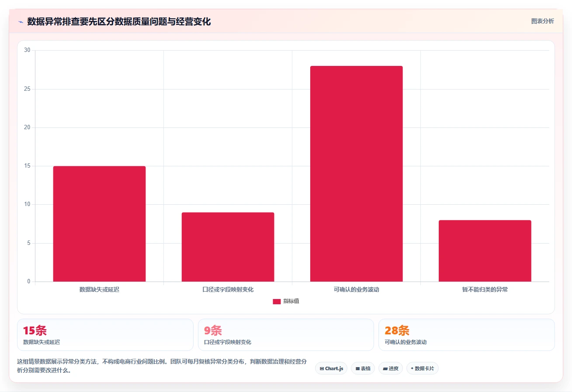Click the y-axis value 0
572x392 pixels.
tap(29, 282)
